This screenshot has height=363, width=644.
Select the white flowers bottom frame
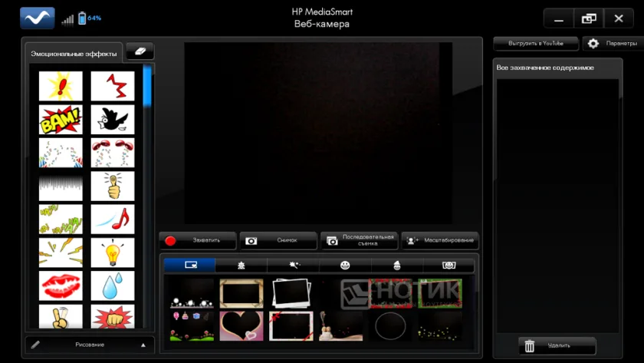tap(192, 293)
